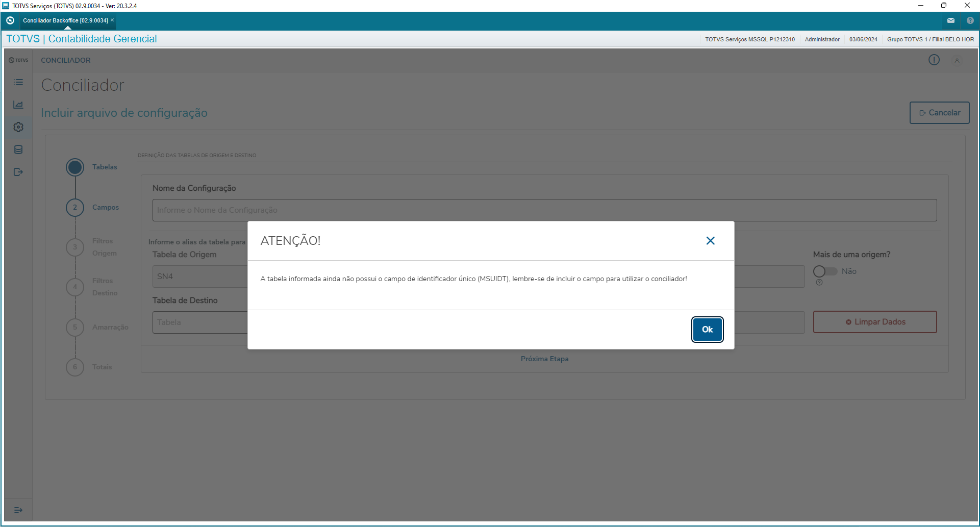Viewport: 980px width, 527px height.
Task: Click the CONCILIADOR breadcrumb text
Action: pos(66,60)
